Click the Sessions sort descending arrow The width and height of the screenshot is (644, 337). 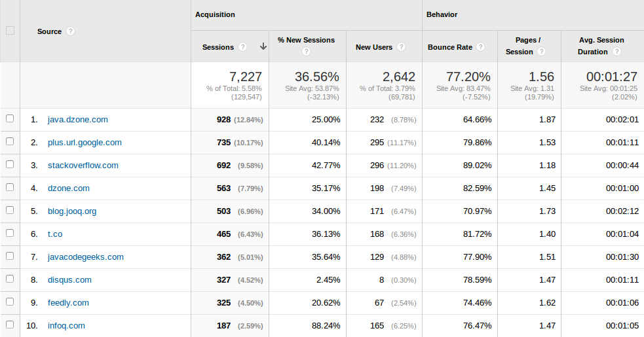[x=263, y=46]
